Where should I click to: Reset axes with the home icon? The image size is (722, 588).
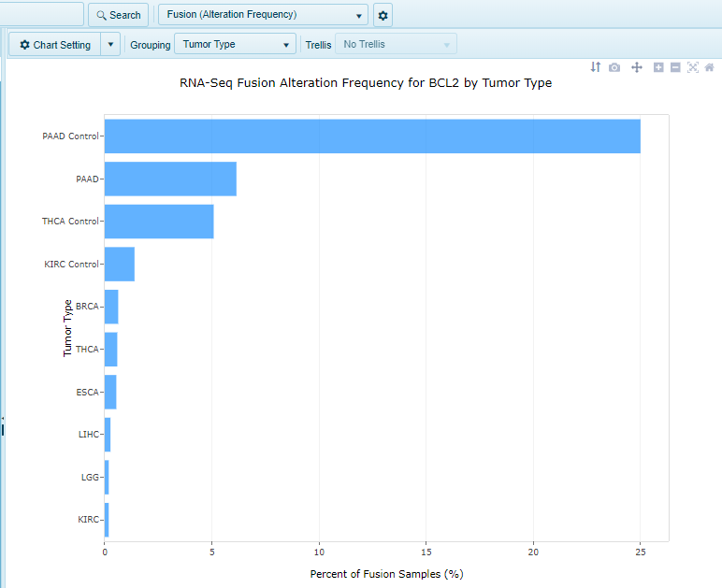710,67
